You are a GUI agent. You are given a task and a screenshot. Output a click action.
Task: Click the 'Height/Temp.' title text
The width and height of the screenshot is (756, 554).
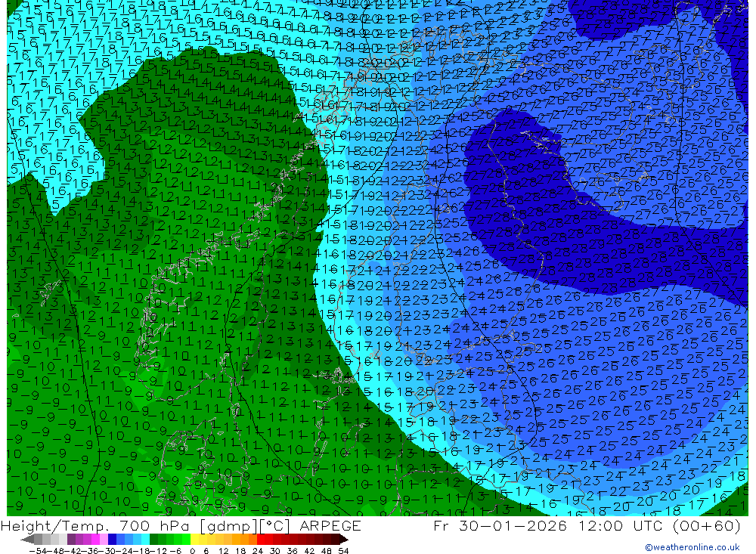coord(55,526)
